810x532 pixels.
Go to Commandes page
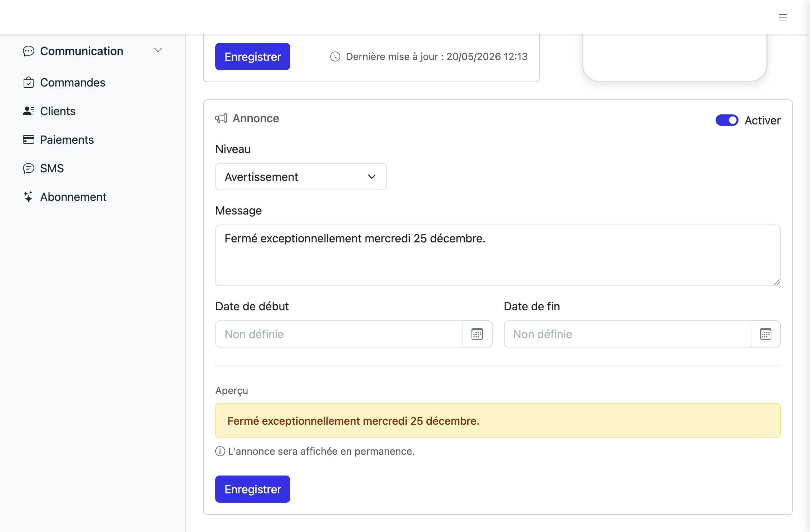pyautogui.click(x=73, y=83)
